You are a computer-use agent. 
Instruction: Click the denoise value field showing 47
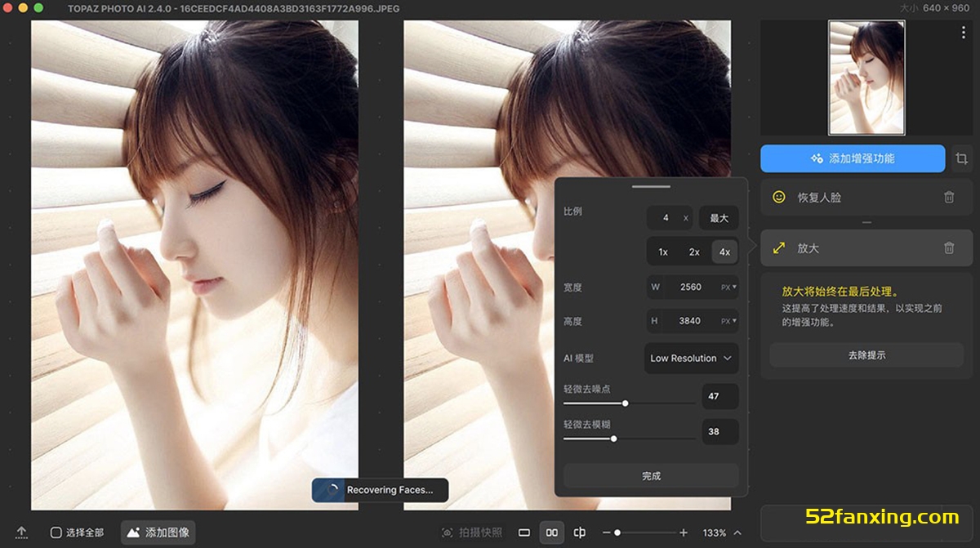click(719, 396)
